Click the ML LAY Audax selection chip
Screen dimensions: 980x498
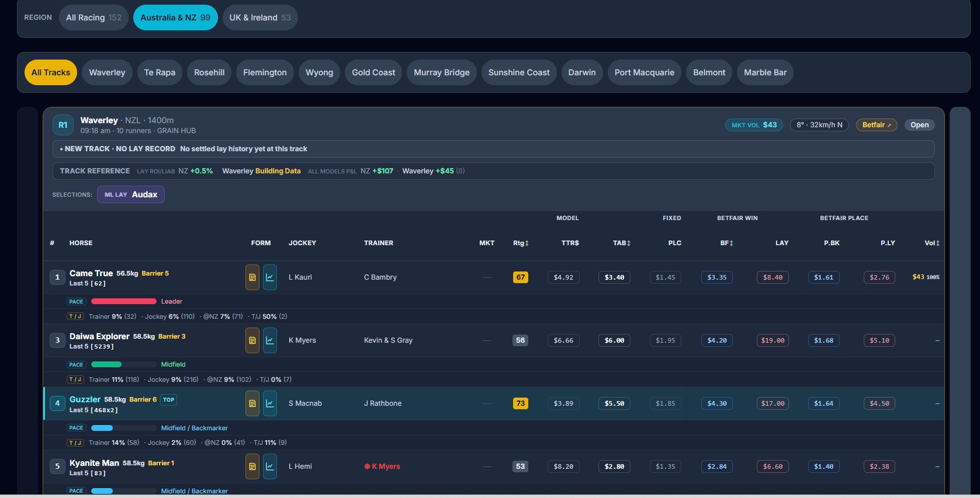[131, 194]
